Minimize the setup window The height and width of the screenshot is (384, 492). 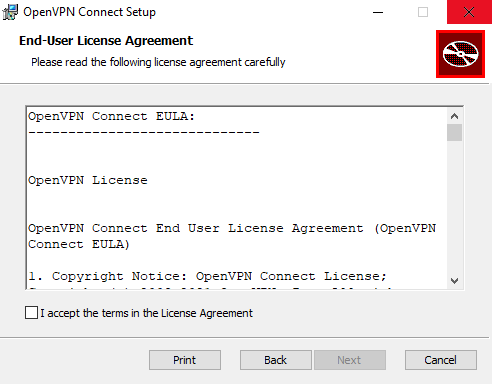(x=378, y=12)
